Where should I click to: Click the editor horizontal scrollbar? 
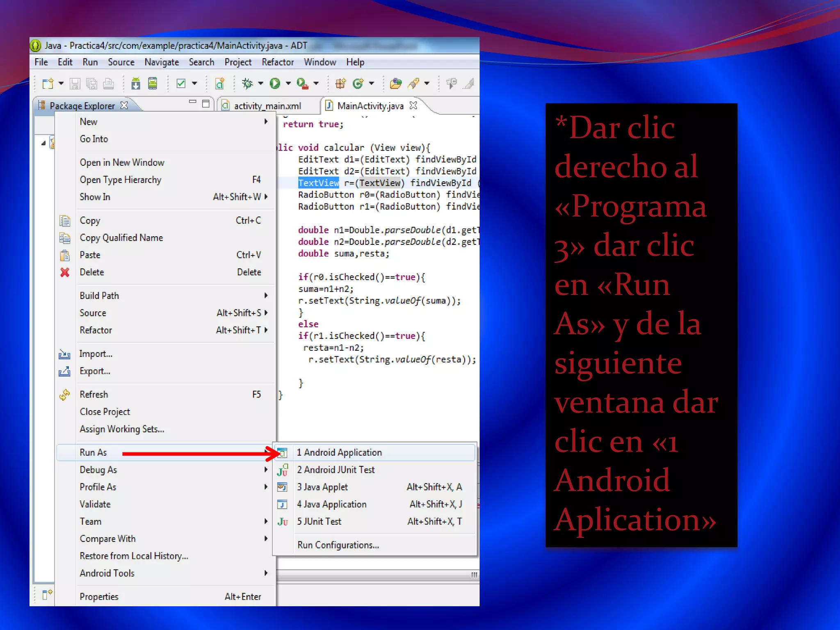click(x=377, y=575)
